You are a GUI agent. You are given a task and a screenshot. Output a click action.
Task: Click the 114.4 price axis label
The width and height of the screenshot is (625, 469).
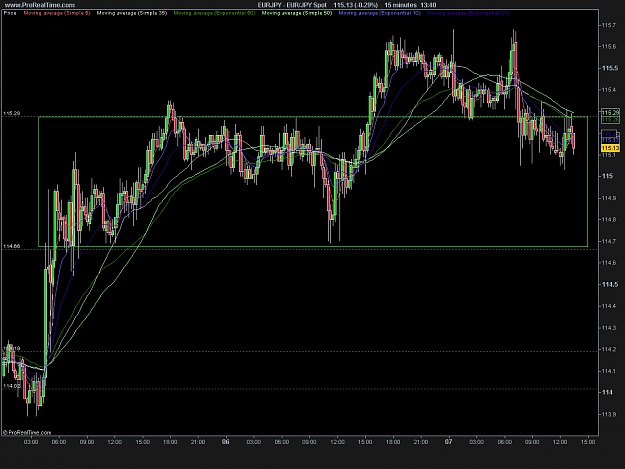coord(608,306)
